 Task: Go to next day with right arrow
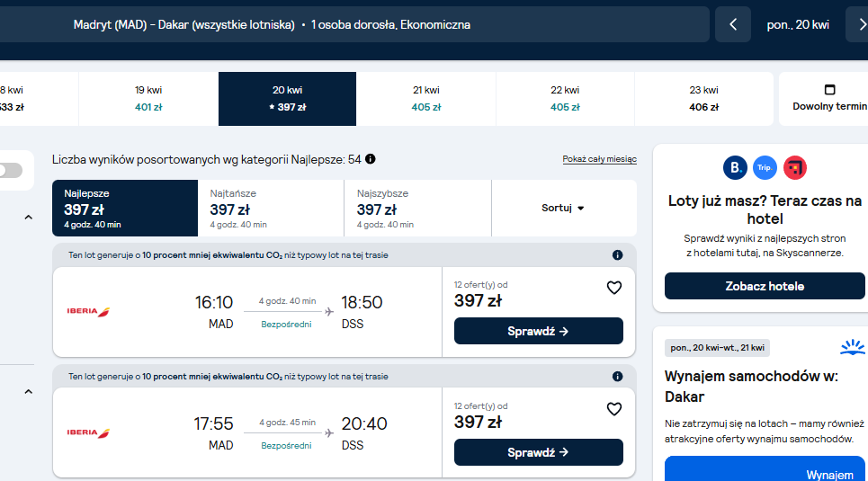(859, 24)
